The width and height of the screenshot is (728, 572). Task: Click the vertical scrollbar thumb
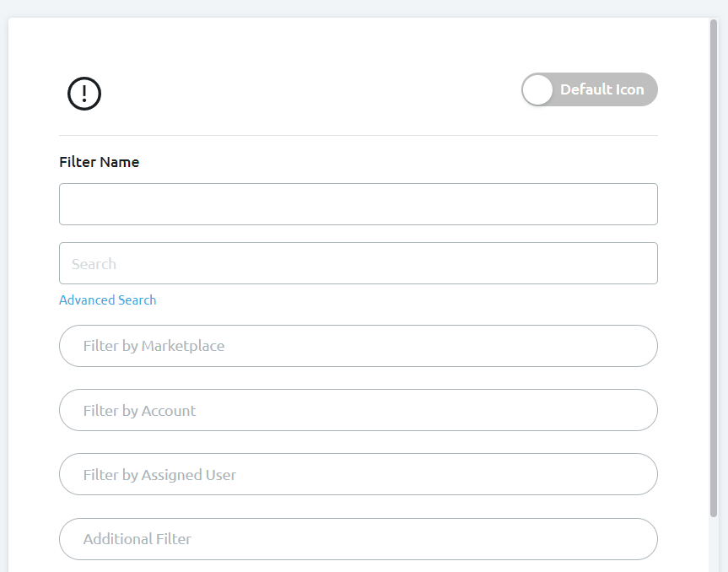click(714, 253)
